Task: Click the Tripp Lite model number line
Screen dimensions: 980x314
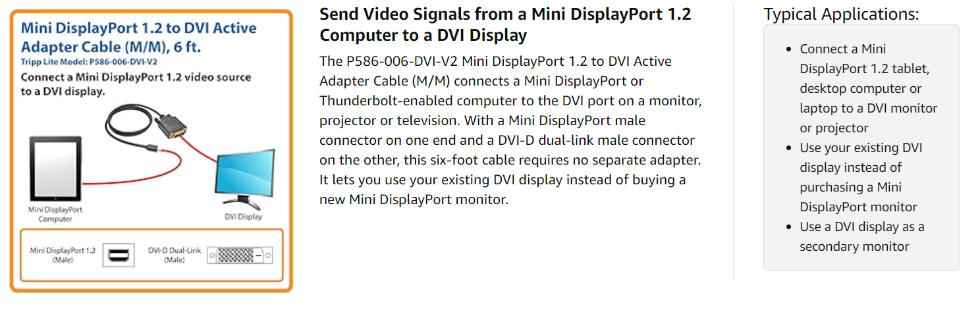Action: [89, 61]
